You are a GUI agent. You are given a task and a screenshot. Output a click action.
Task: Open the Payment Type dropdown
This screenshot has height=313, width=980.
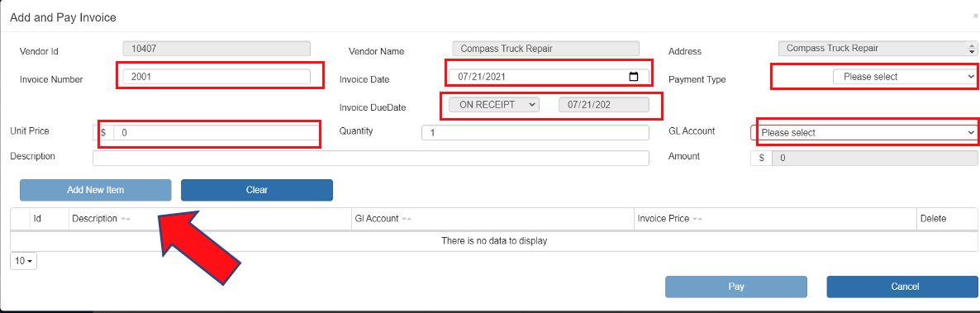click(904, 77)
